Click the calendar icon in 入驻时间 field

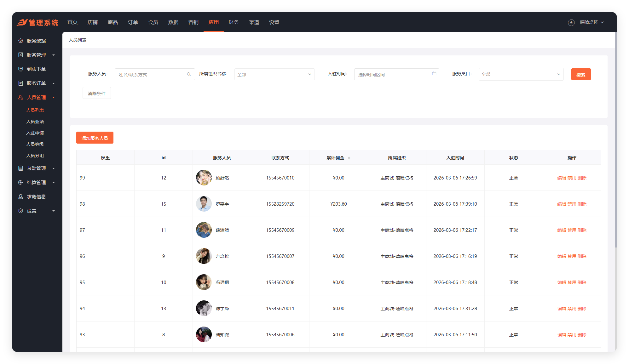tap(434, 74)
